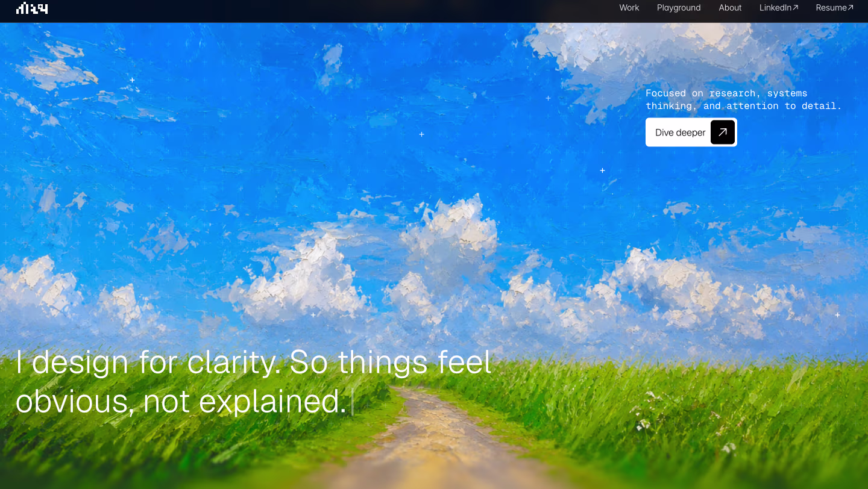Click the arrow icon beside LinkedIn
The width and height of the screenshot is (868, 489).
[x=796, y=8]
